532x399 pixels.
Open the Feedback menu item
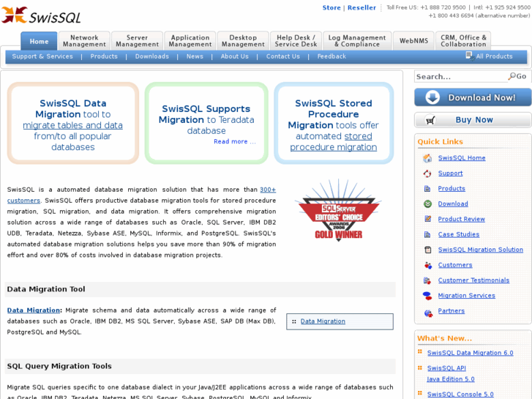[331, 56]
